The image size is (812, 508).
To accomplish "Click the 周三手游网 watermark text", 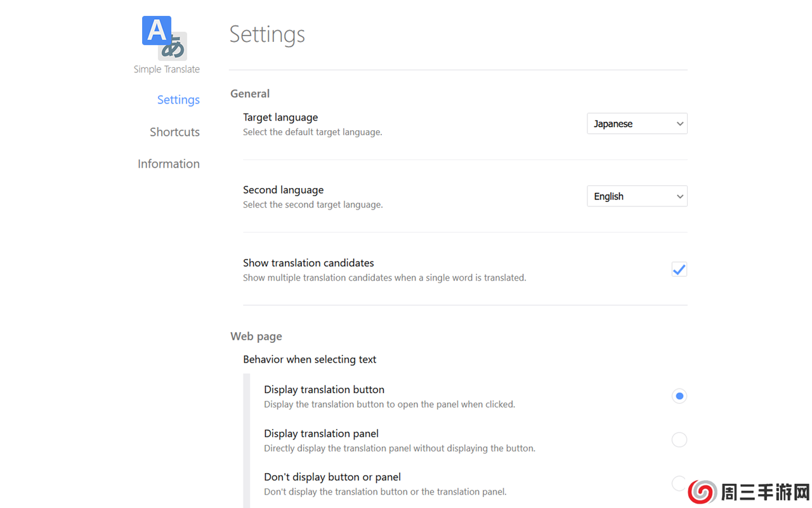I will point(765,492).
